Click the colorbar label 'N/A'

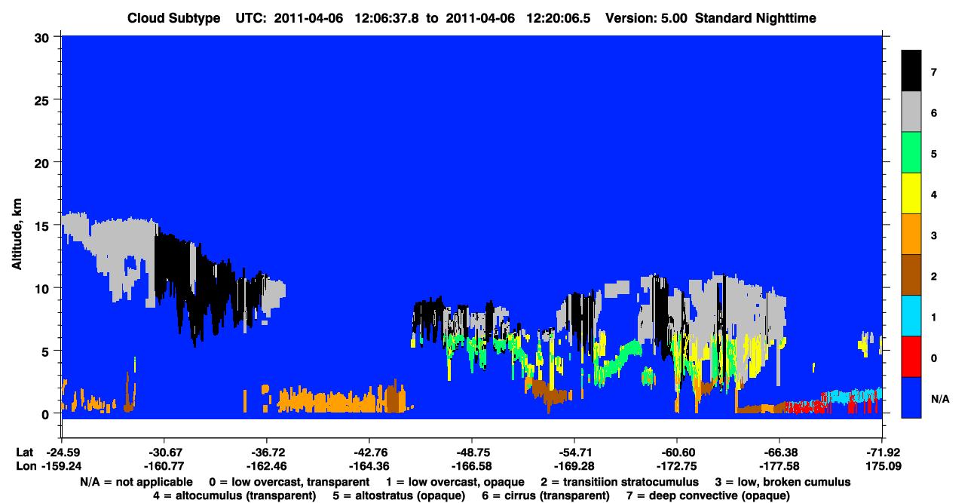pyautogui.click(x=939, y=398)
